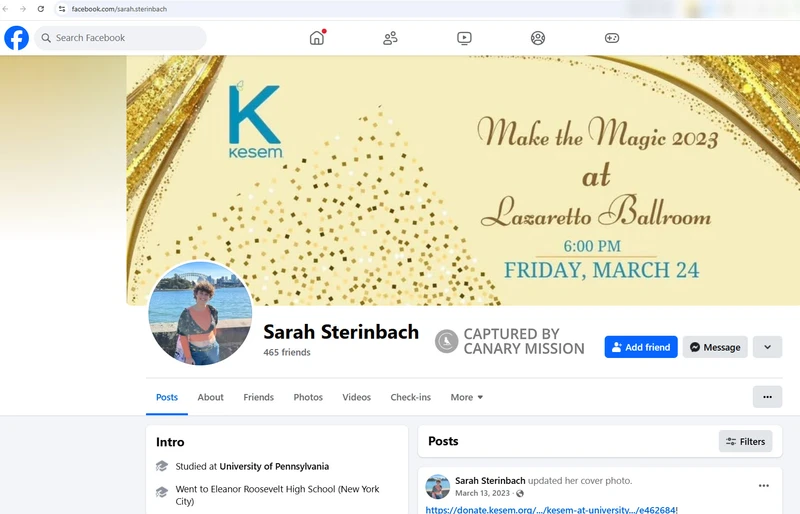The height and width of the screenshot is (514, 800).
Task: Open the Groups icon in top navigation
Action: (x=538, y=38)
